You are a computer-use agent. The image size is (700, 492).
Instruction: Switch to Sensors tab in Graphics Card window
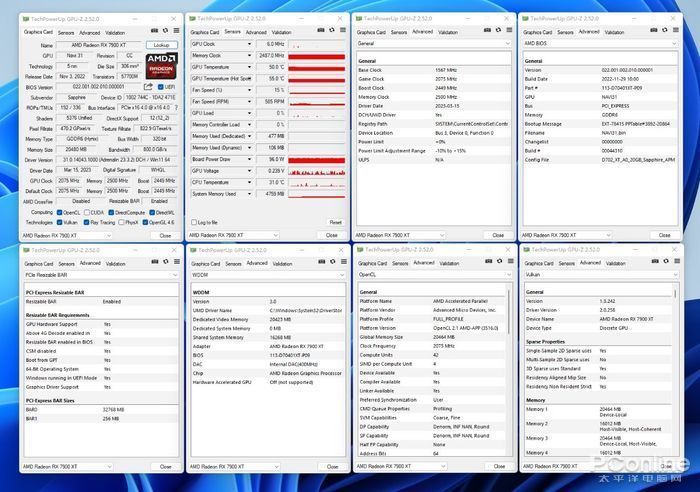click(66, 33)
